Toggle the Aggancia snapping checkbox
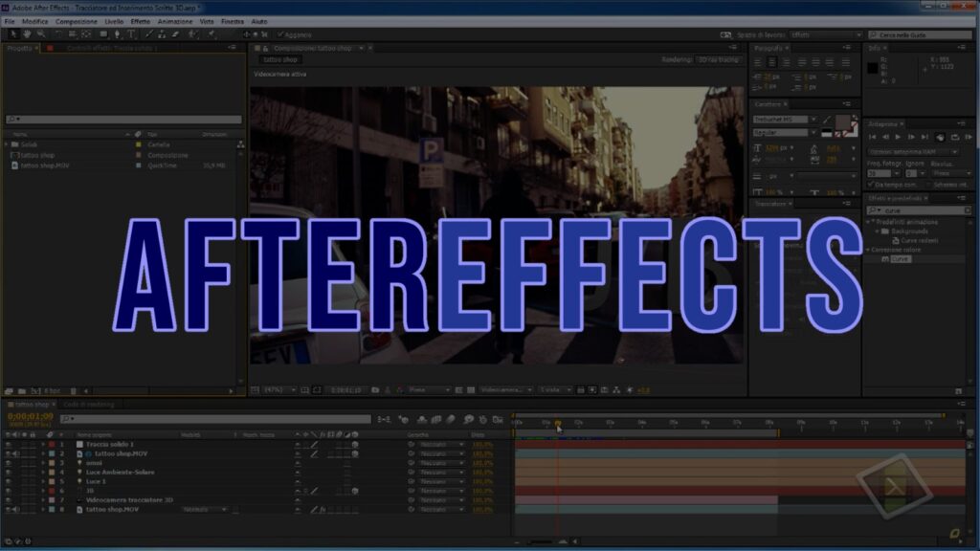 (280, 34)
